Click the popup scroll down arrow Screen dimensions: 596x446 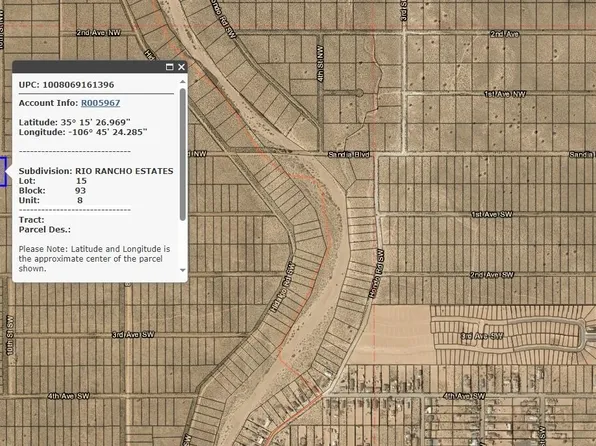pyautogui.click(x=183, y=270)
